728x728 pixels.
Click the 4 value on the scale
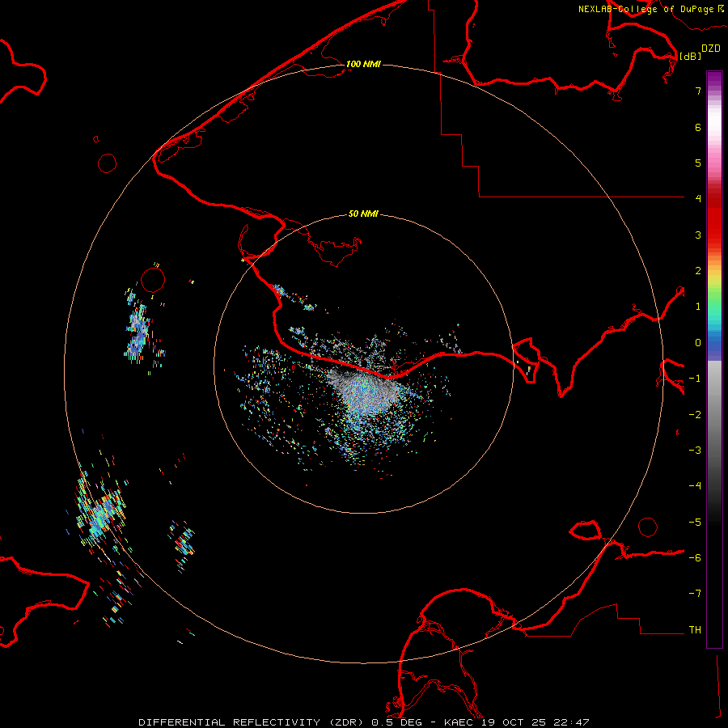(x=698, y=199)
